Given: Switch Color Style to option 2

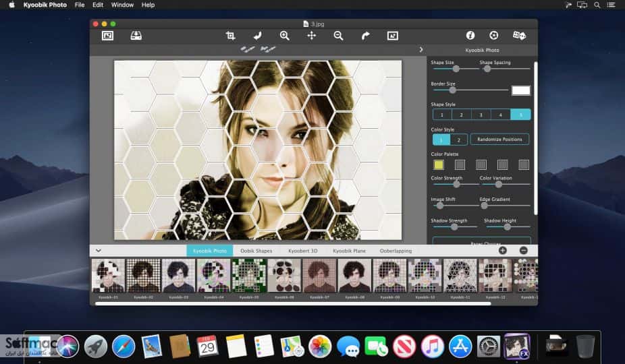Looking at the screenshot, I should 459,140.
